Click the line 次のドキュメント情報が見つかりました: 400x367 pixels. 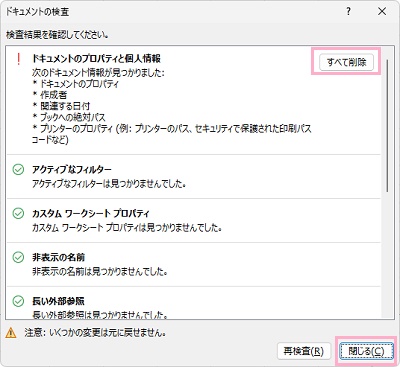coord(98,73)
